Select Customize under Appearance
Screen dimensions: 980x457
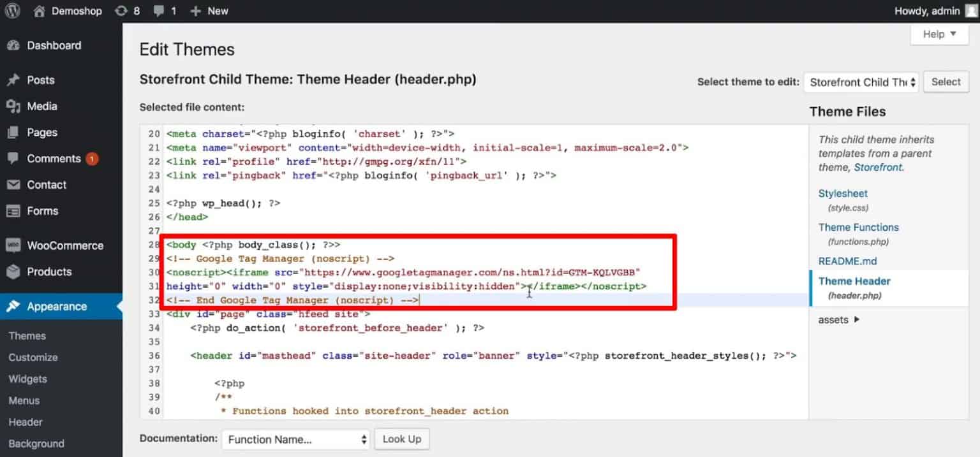33,357
